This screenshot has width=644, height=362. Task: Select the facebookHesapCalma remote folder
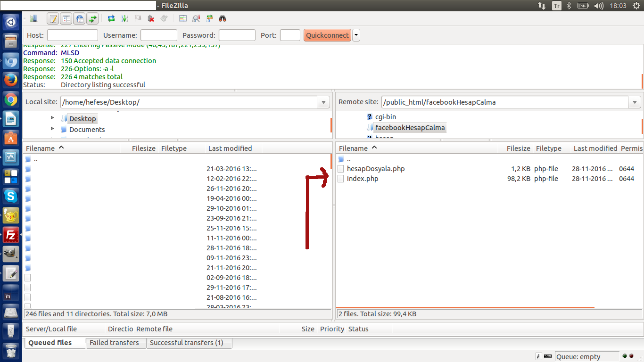tap(410, 128)
